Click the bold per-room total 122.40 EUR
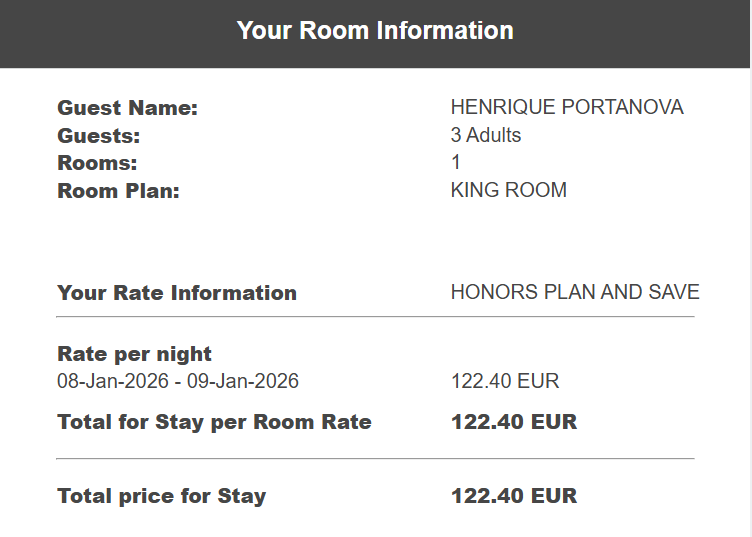752x537 pixels. click(514, 422)
